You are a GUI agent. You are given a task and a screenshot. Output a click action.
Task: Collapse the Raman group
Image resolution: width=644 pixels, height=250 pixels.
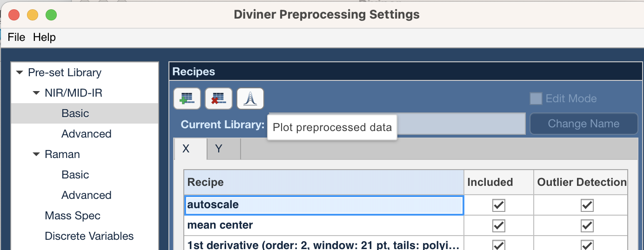36,154
